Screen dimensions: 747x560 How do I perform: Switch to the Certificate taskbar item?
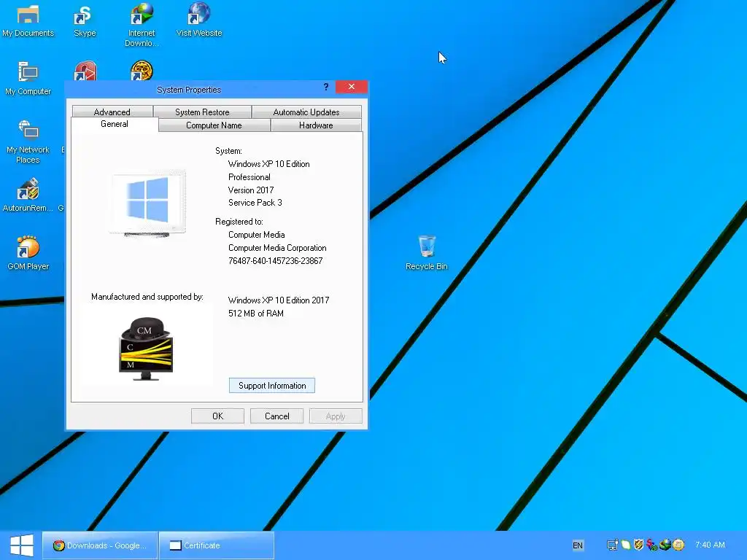pyautogui.click(x=216, y=545)
